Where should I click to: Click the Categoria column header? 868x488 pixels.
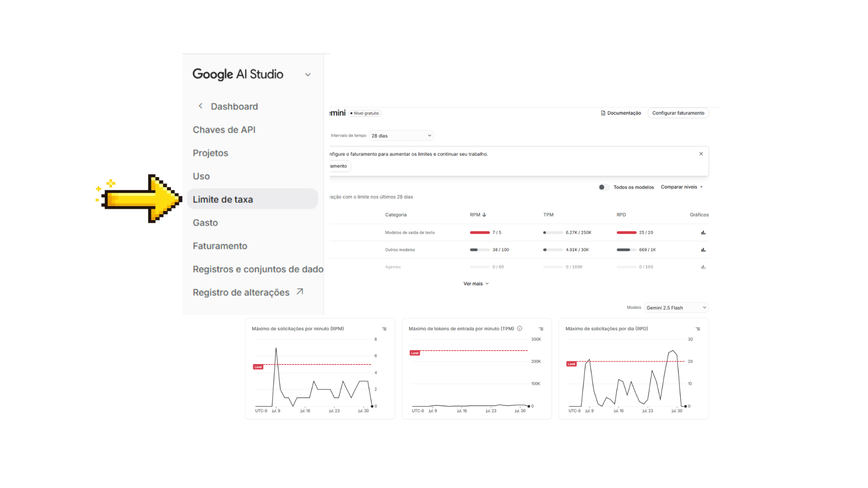coord(396,215)
